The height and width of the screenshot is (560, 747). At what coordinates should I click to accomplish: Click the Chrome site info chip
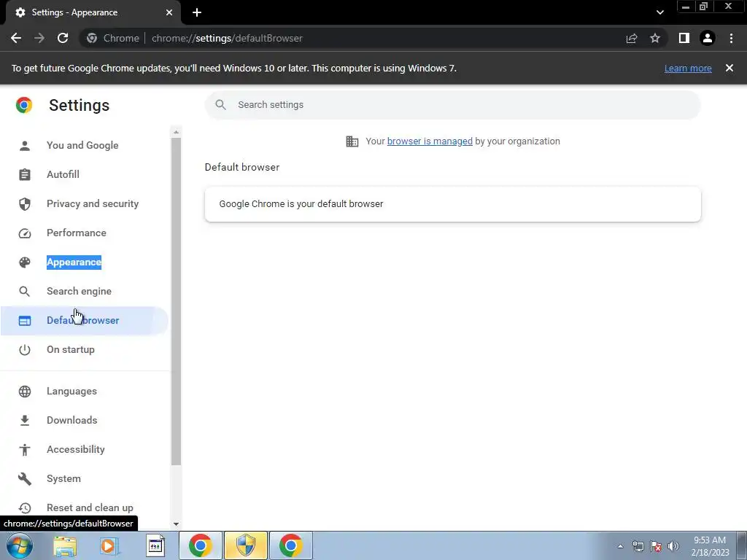[x=113, y=38]
